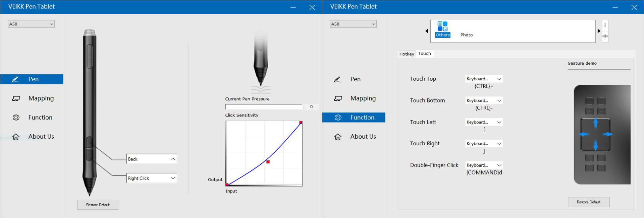
Task: Click the Others app profile icon
Action: [442, 27]
